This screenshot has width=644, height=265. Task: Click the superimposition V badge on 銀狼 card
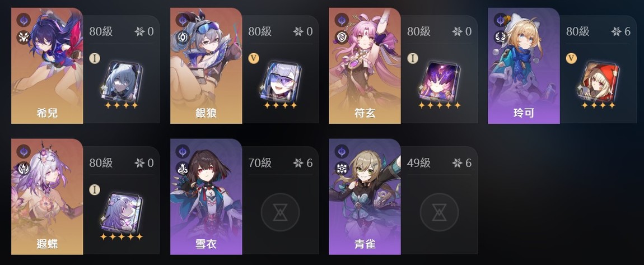254,58
